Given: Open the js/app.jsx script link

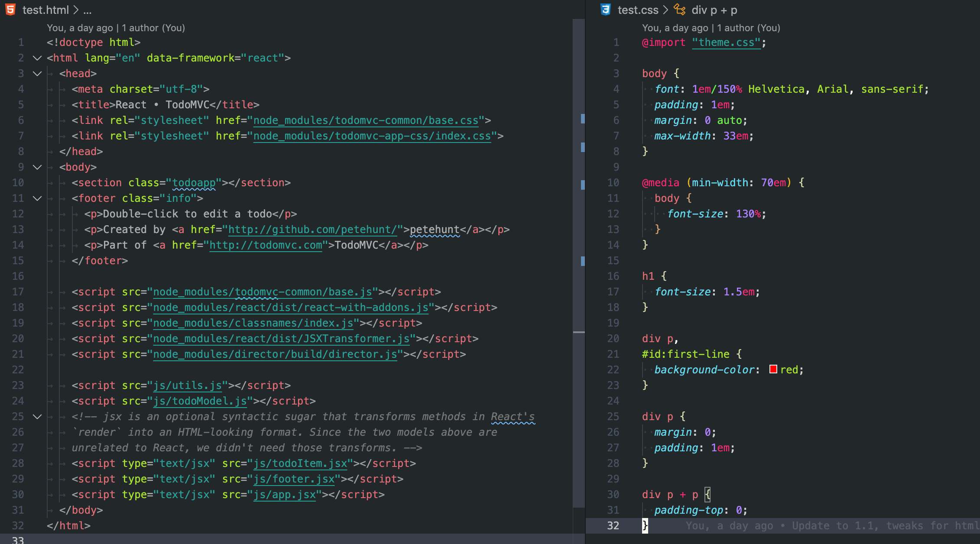Looking at the screenshot, I should [284, 494].
